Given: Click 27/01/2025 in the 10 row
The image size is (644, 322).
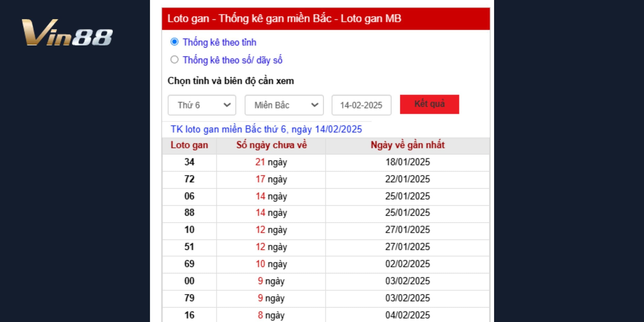Looking at the screenshot, I should coord(408,230).
